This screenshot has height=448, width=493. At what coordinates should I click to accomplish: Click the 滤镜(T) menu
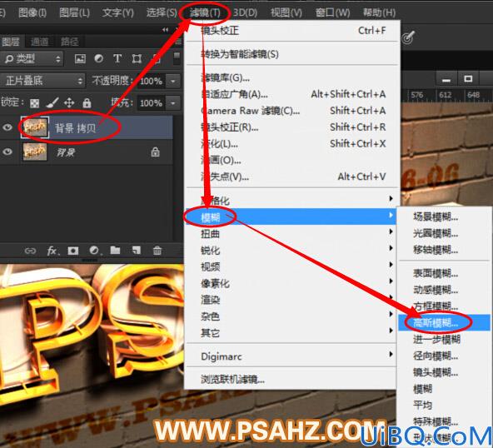coord(205,12)
